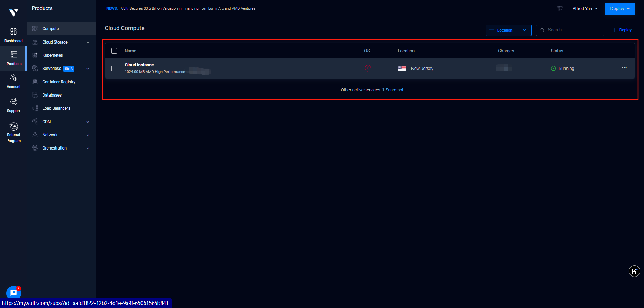Open the Alfred Yan account dropdown
644x308 pixels.
point(585,9)
